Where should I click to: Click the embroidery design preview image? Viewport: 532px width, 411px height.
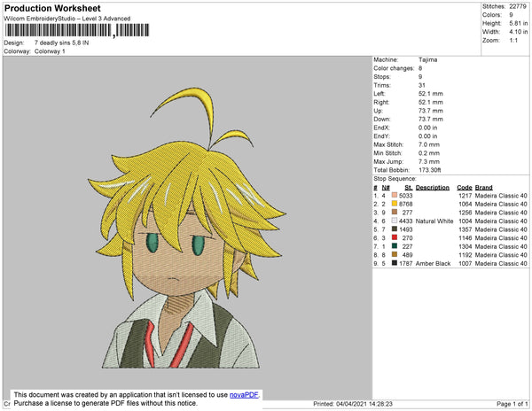(x=187, y=228)
